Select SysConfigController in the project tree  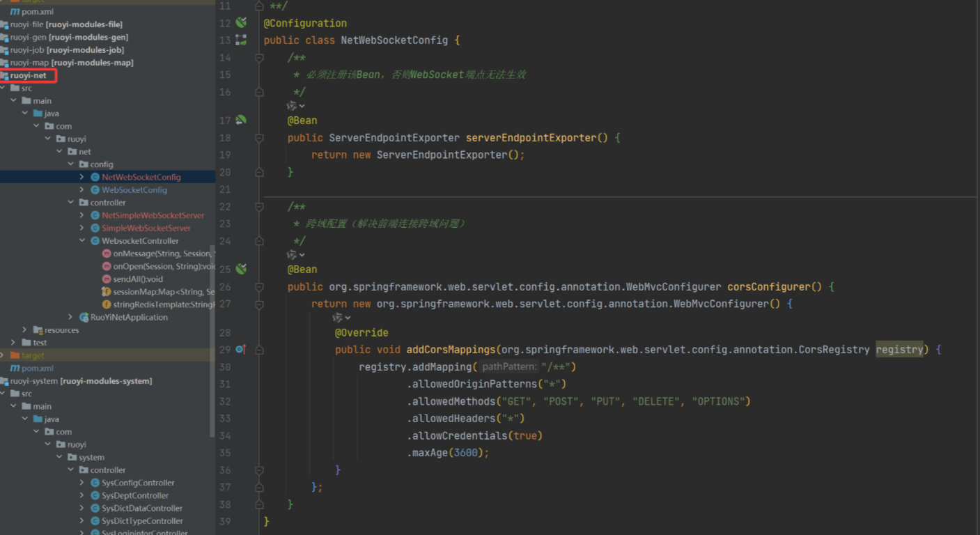pyautogui.click(x=138, y=483)
